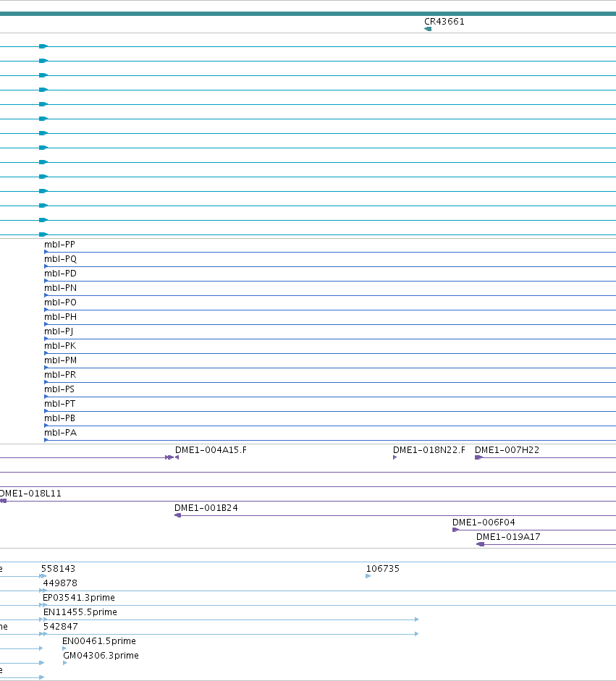The height and width of the screenshot is (681, 616).
Task: Click the DME1-006F04 clone label
Action: [484, 523]
